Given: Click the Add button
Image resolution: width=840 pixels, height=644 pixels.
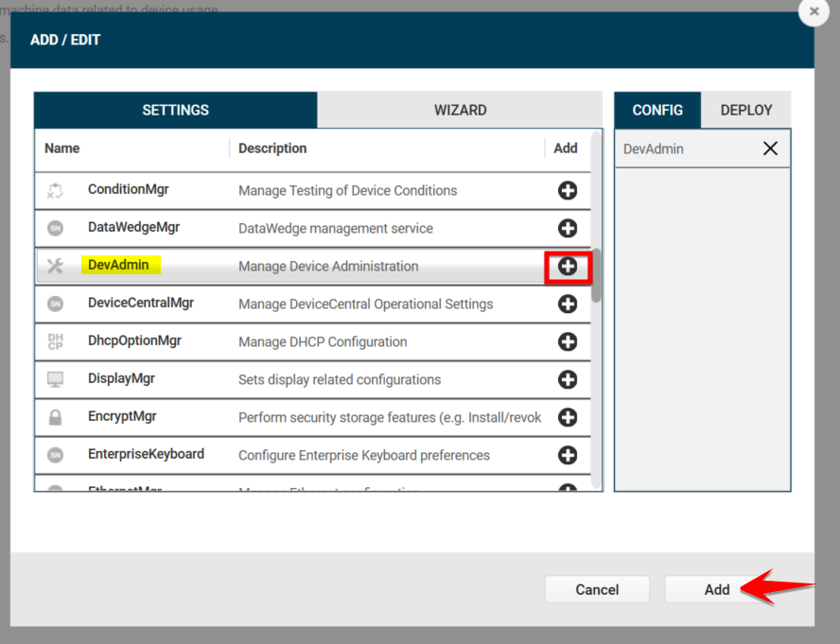Looking at the screenshot, I should click(x=716, y=589).
